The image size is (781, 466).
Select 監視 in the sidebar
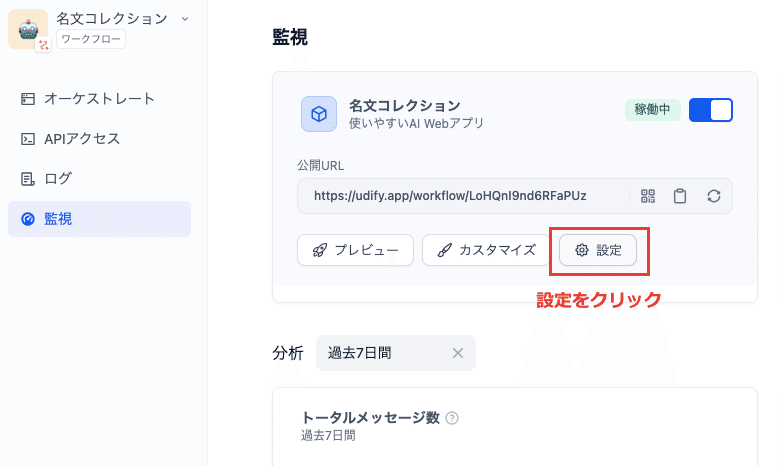click(x=100, y=219)
